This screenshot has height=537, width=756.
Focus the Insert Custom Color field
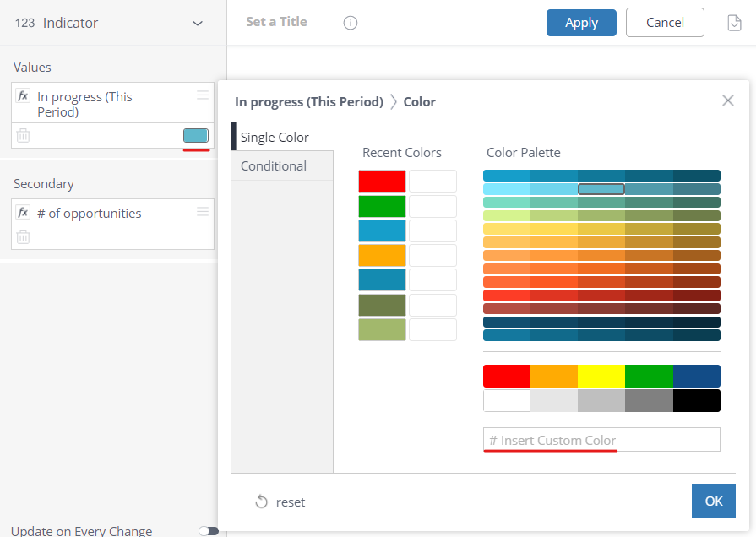601,440
